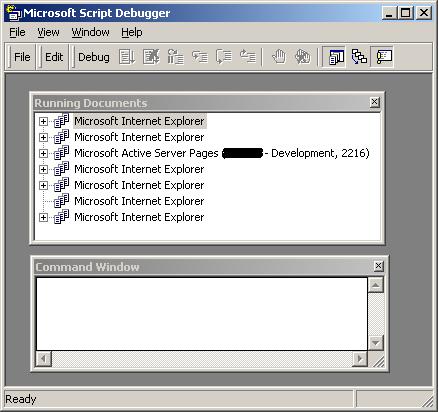Click the Step Out toolbar icon
This screenshot has height=412, width=438.
[248, 57]
